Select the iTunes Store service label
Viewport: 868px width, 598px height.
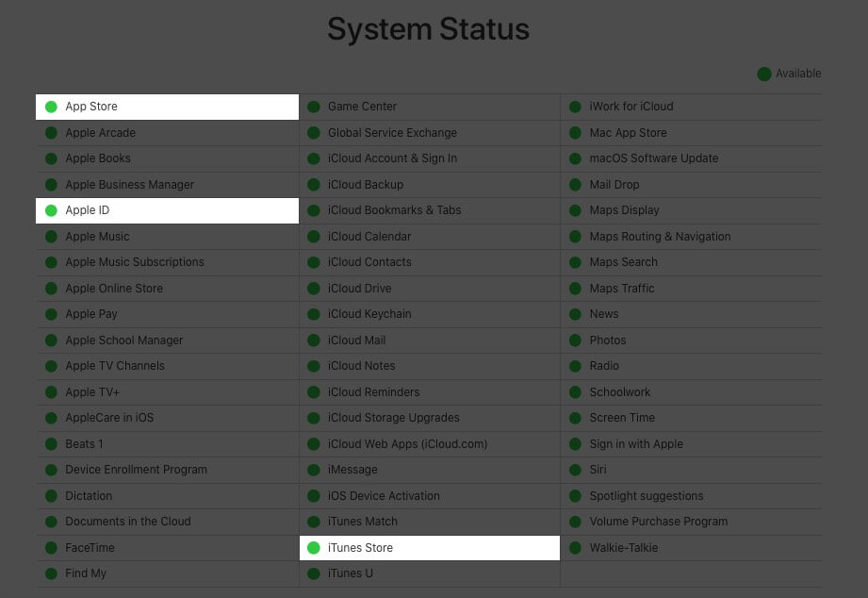360,548
